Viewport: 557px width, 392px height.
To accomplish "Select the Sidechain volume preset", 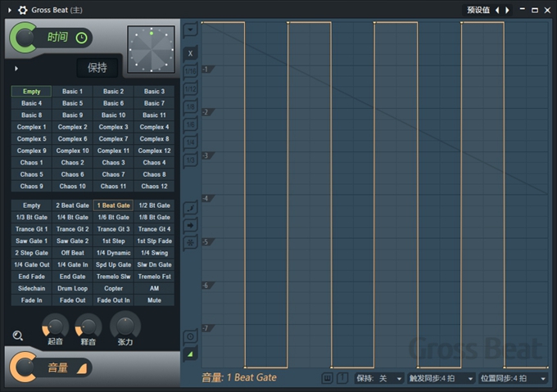I will point(32,288).
